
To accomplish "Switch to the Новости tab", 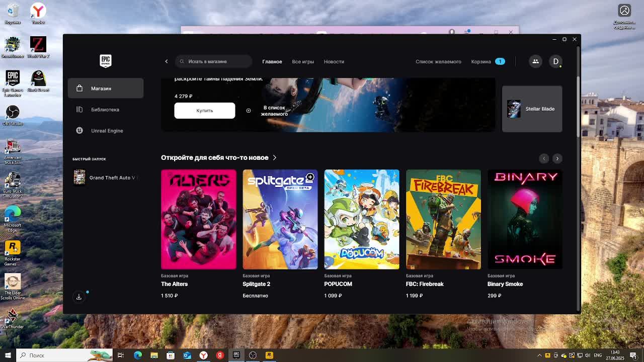I will pos(334,61).
